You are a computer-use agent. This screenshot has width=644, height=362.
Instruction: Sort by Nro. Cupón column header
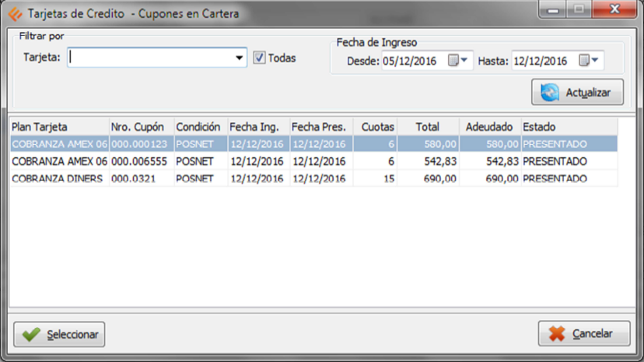click(141, 127)
